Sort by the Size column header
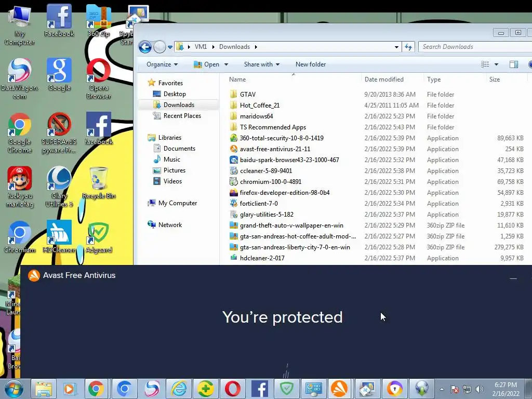Screen dimensions: 532x399 coord(495,79)
